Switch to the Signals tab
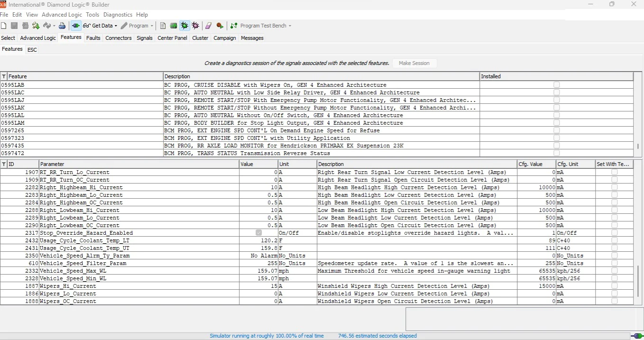644x340 pixels. tap(145, 38)
